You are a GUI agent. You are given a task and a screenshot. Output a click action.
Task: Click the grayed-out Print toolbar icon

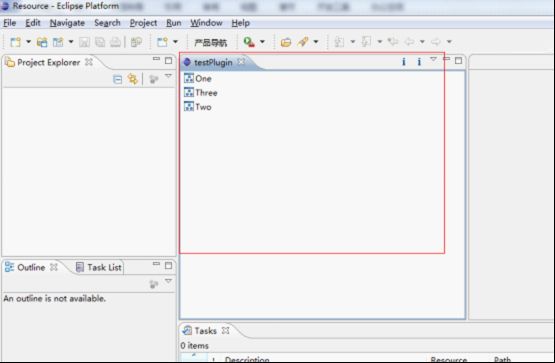coord(115,42)
